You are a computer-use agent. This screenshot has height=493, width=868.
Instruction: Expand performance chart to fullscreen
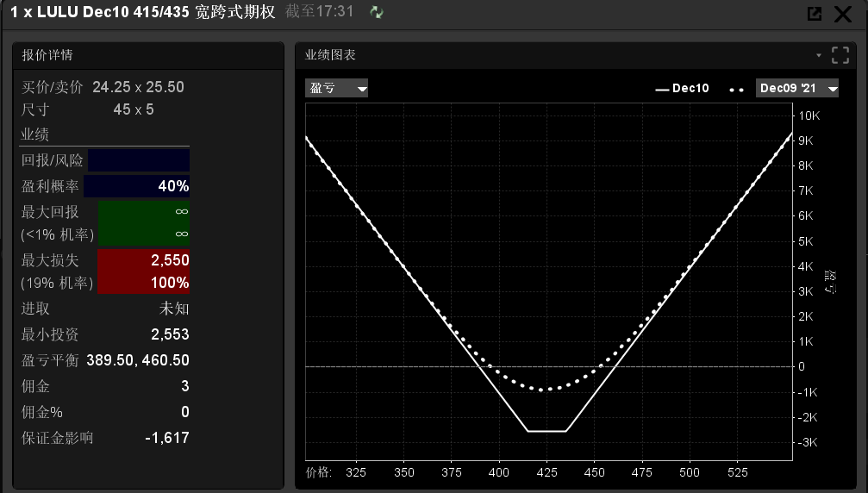(x=840, y=55)
